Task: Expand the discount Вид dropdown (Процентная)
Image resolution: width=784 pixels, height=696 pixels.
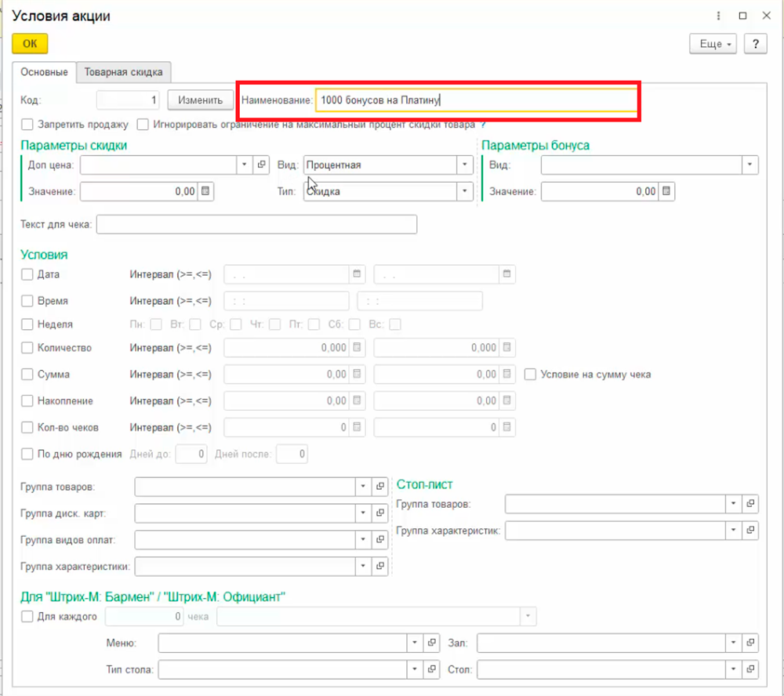Action: [x=465, y=165]
